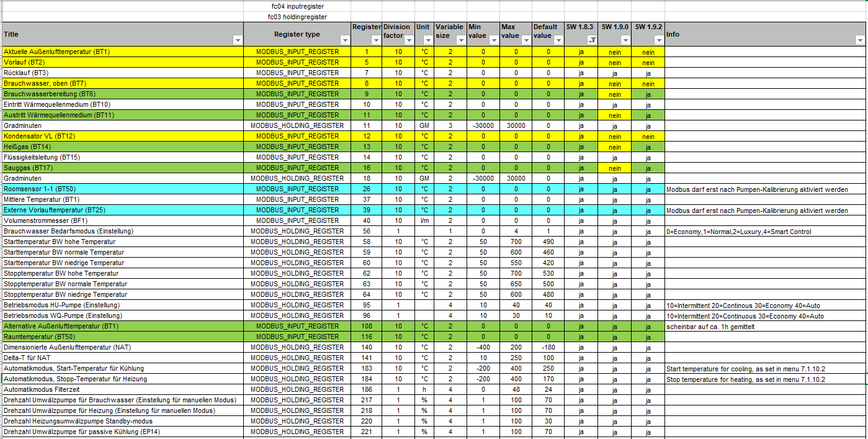This screenshot has height=439, width=868.
Task: Open the Default value filter dropdown
Action: point(560,40)
